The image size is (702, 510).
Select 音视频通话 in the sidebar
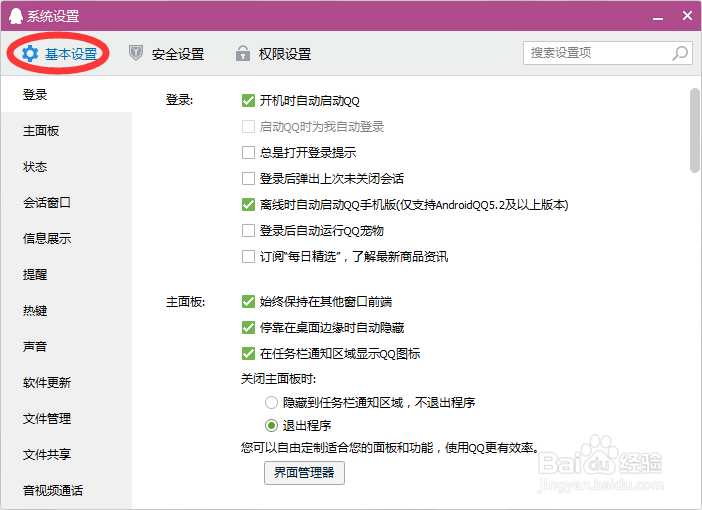click(x=67, y=490)
